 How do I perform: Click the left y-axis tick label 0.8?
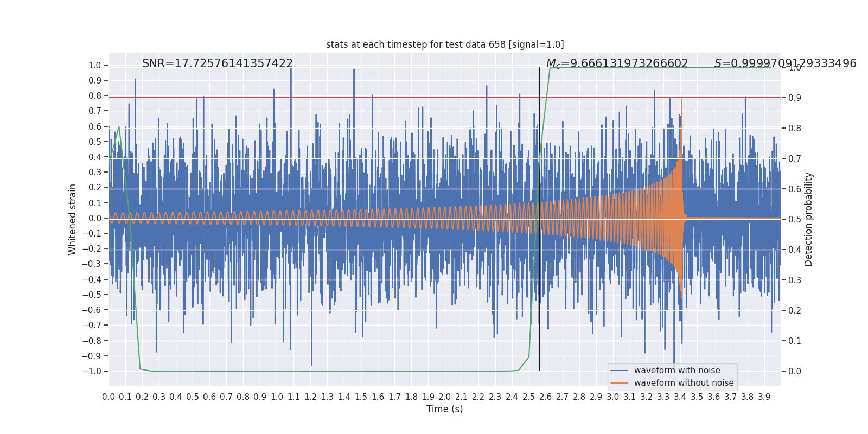click(x=95, y=95)
